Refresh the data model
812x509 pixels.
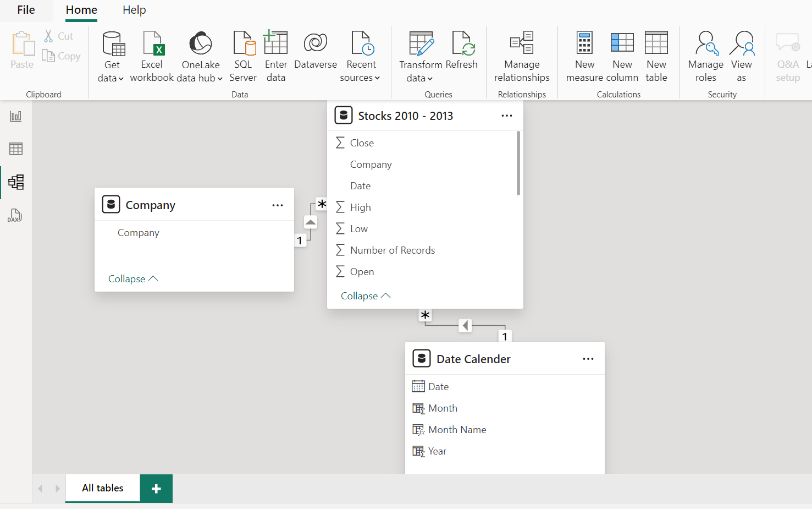462,50
